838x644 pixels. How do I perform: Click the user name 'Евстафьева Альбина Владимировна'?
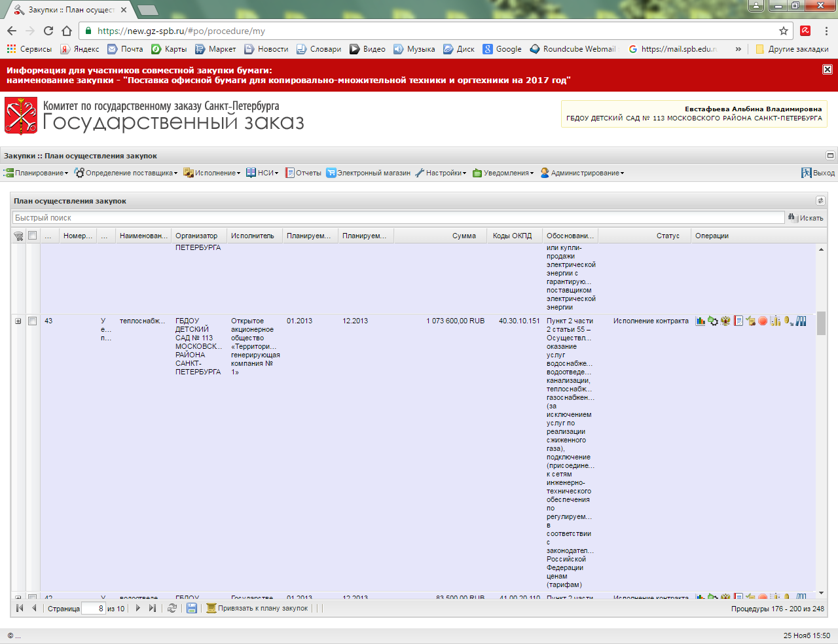click(x=753, y=109)
